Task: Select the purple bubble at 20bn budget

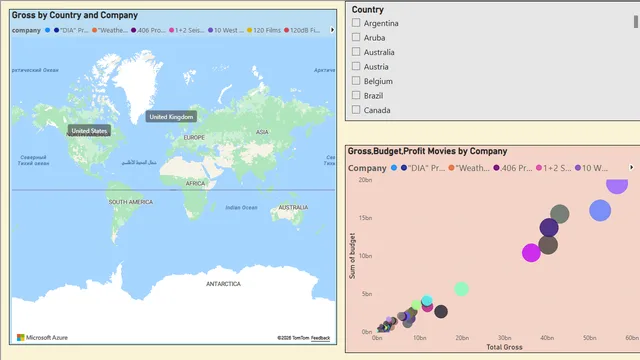Action: (x=617, y=186)
